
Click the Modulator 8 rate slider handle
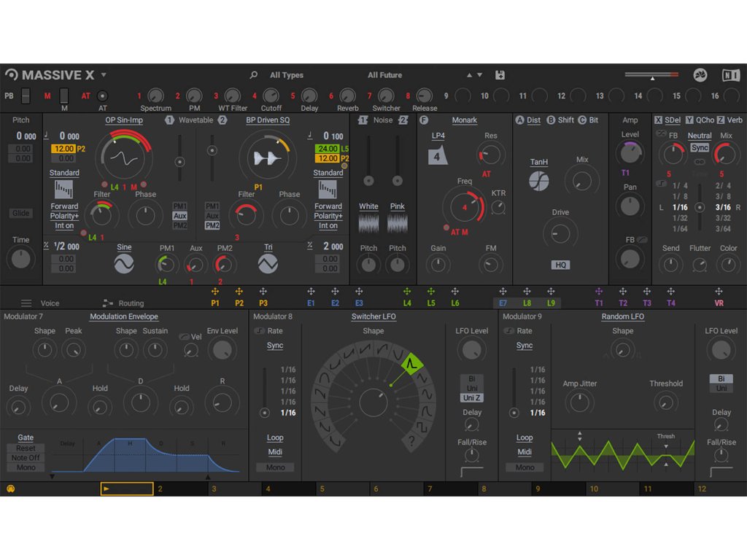coord(264,413)
